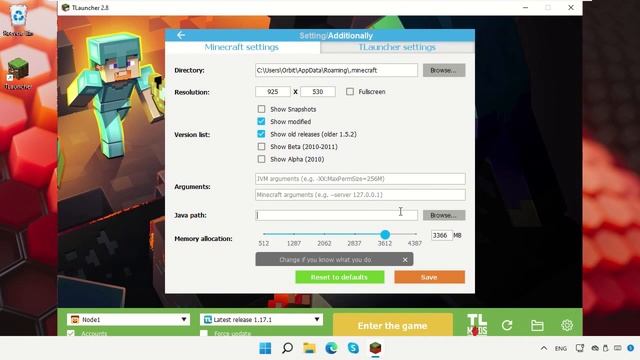Open the settings gear icon
Screen dimensions: 640x360
(x=567, y=325)
